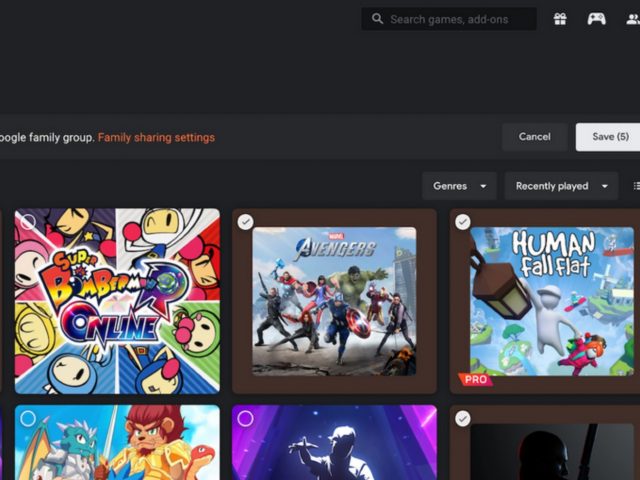Expand the Genres dropdown
The height and width of the screenshot is (480, 640).
(459, 186)
